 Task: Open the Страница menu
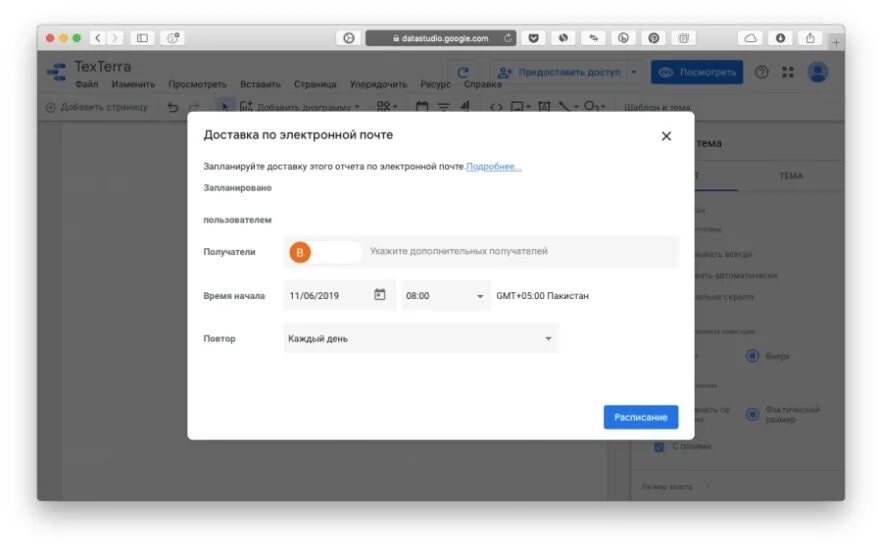pos(315,84)
